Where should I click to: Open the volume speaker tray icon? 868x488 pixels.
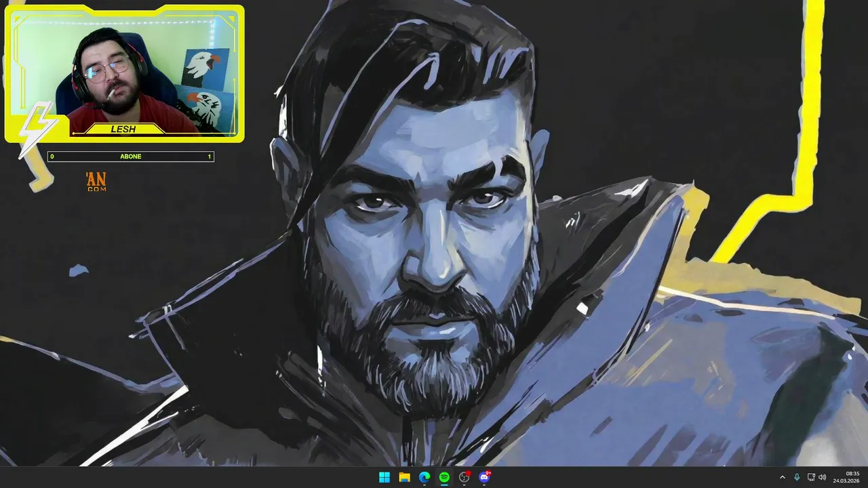pyautogui.click(x=823, y=477)
